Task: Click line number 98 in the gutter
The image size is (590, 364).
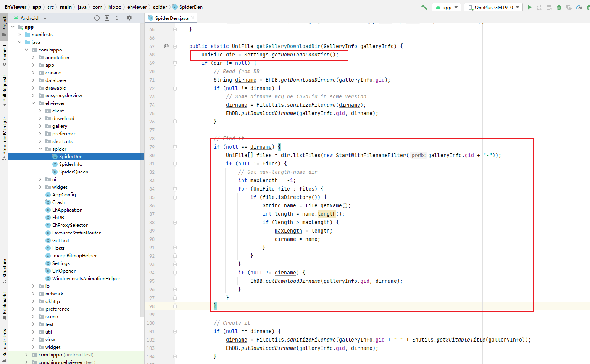Action: click(x=152, y=306)
